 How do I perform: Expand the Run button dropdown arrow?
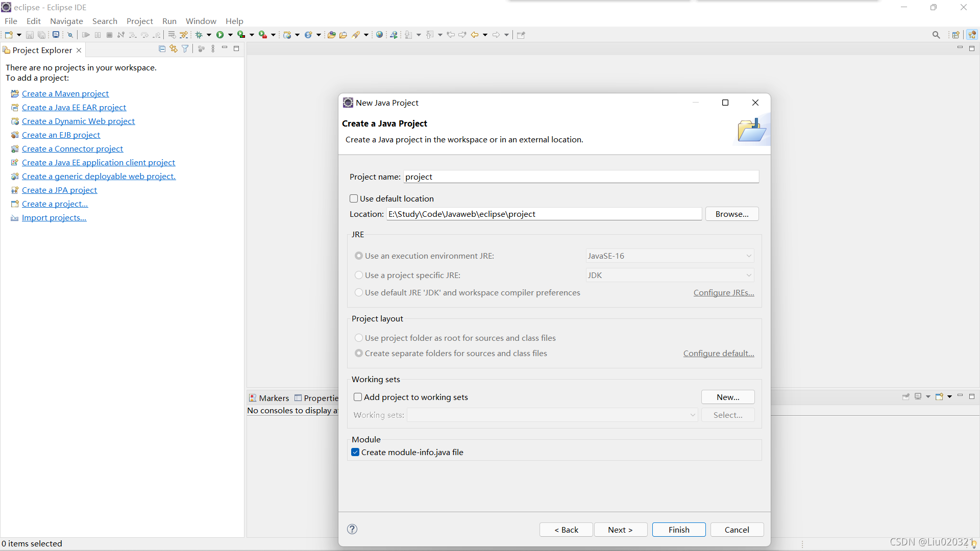[230, 35]
